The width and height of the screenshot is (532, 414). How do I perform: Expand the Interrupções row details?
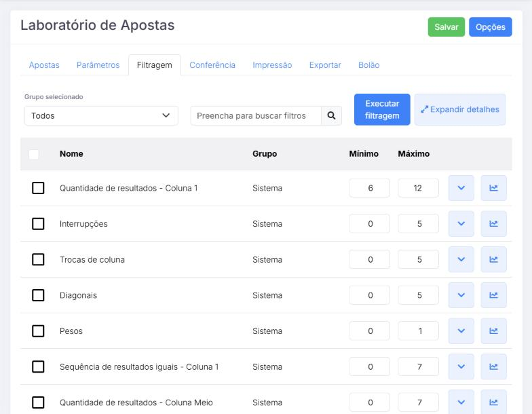point(461,224)
